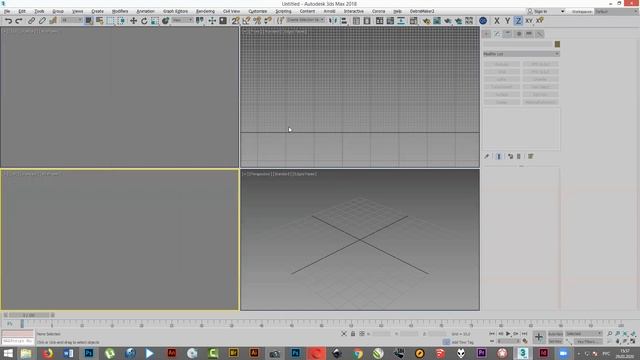Click Select and Place tool

[x=165, y=20]
